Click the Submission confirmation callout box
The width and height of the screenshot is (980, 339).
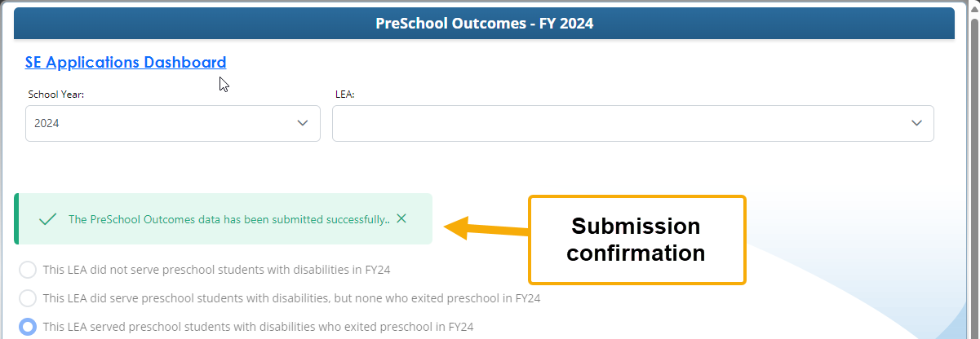coord(636,240)
